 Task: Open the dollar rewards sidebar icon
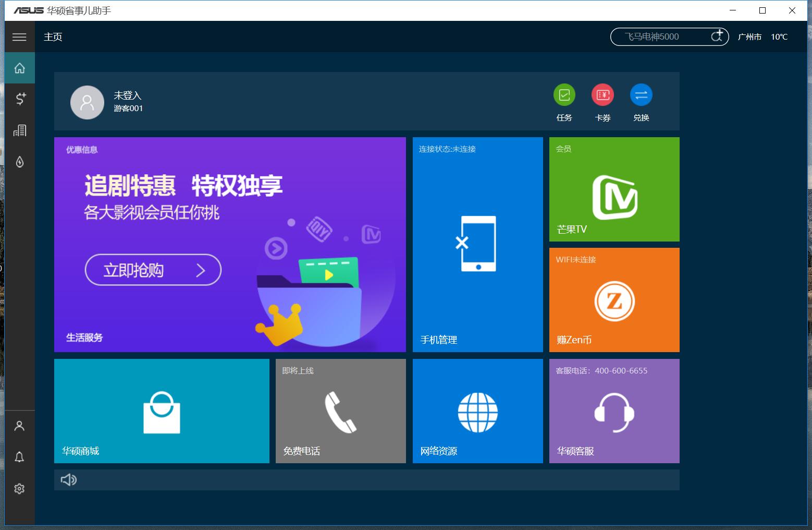20,99
